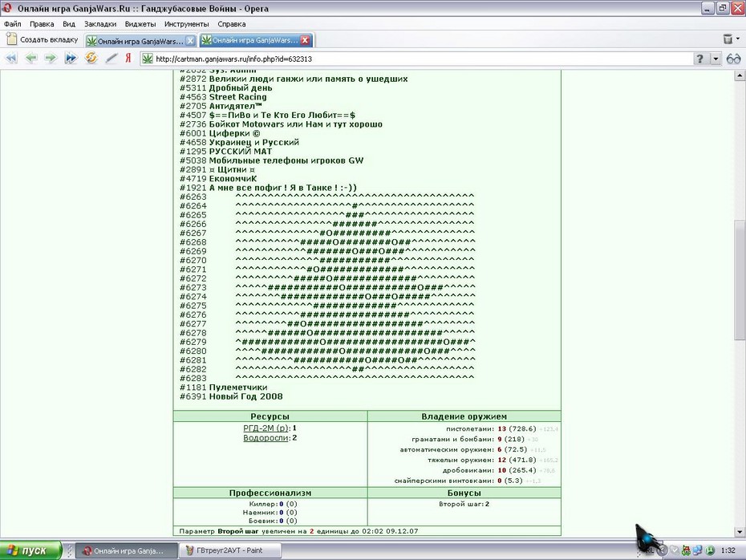Open the trash can dropdown arrow
Image resolution: width=746 pixels, height=560 pixels.
click(738, 39)
